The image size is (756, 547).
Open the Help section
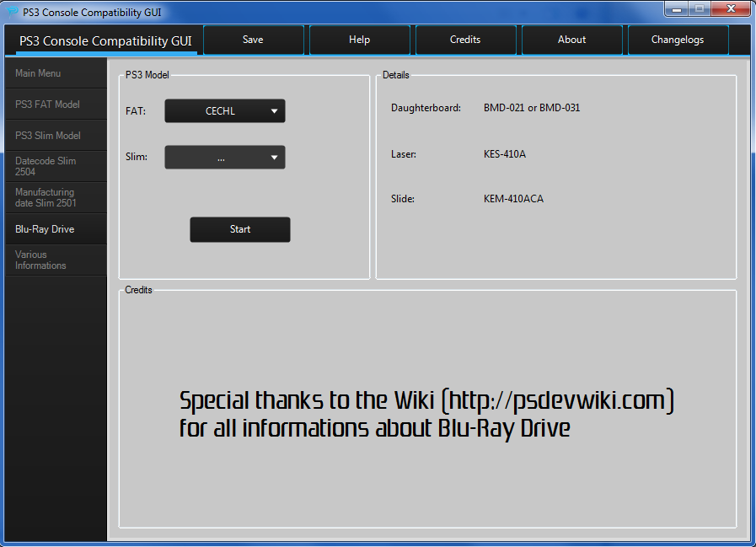point(359,40)
